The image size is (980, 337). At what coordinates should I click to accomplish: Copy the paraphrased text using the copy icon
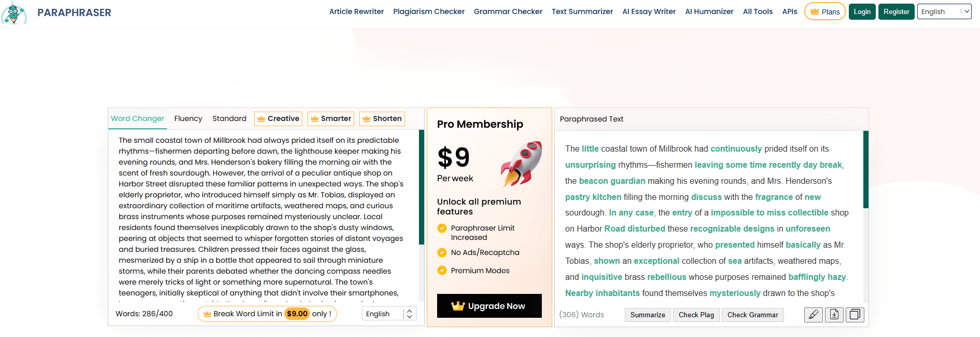855,315
